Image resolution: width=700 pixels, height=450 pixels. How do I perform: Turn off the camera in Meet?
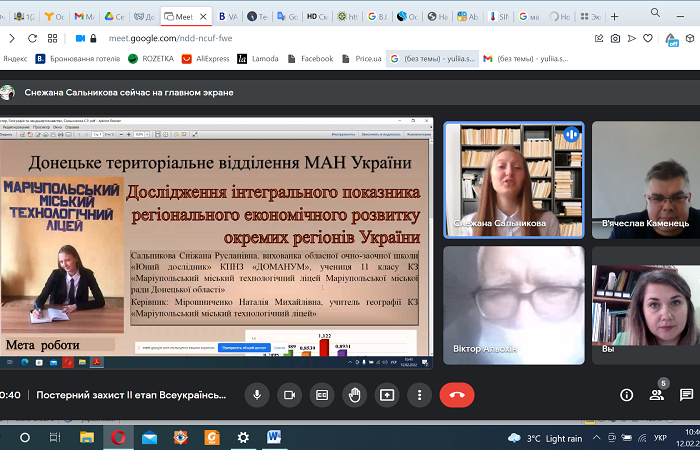289,394
